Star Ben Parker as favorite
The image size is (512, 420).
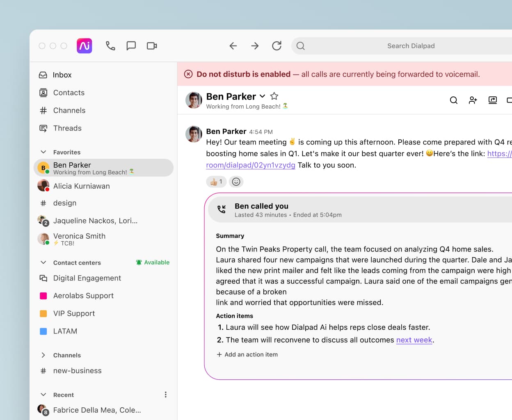tap(274, 96)
